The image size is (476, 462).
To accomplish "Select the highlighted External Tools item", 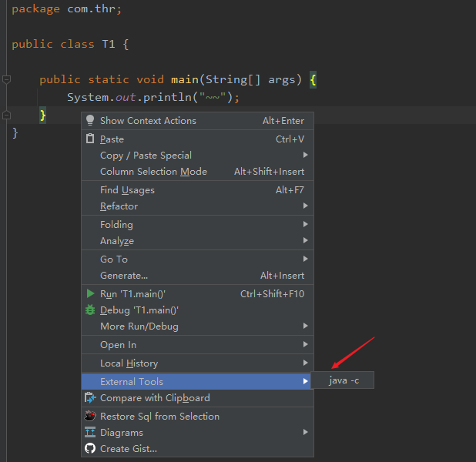I will [198, 382].
